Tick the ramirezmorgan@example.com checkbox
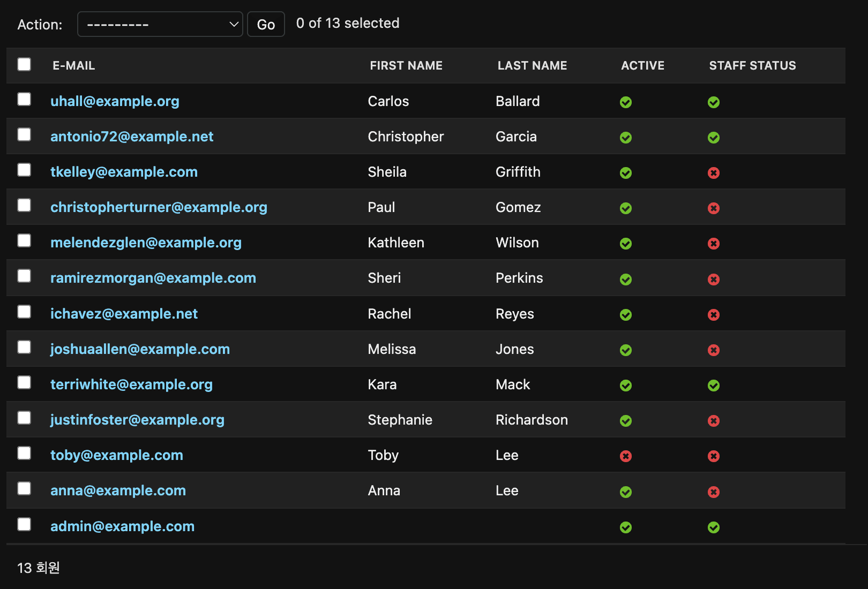Image resolution: width=868 pixels, height=589 pixels. click(x=24, y=276)
